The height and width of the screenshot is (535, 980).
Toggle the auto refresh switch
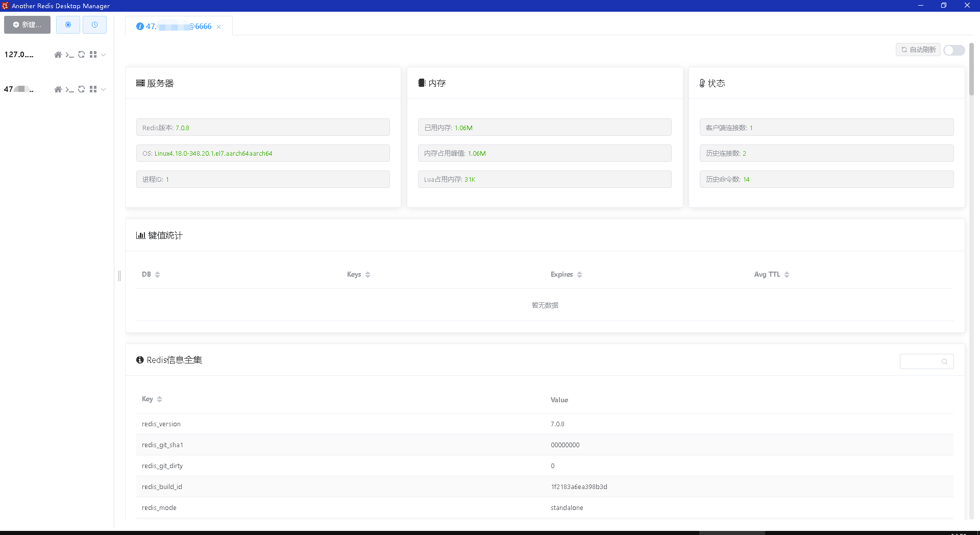(x=954, y=50)
